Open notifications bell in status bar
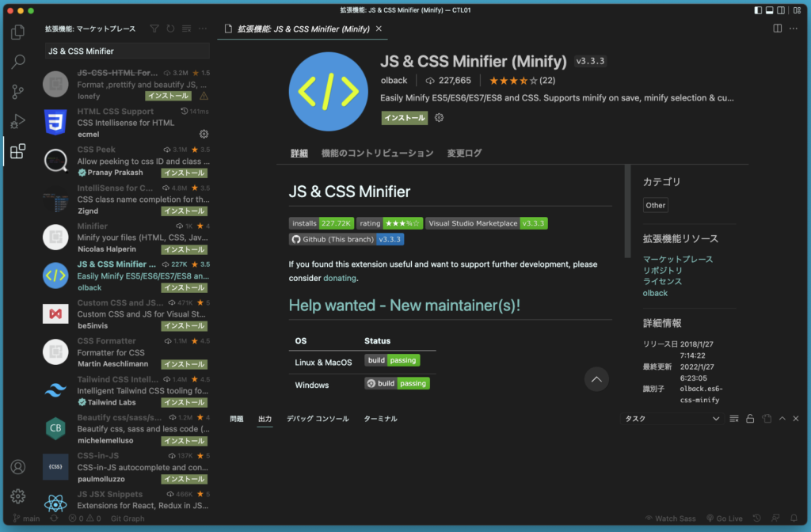The width and height of the screenshot is (811, 532). [x=794, y=518]
